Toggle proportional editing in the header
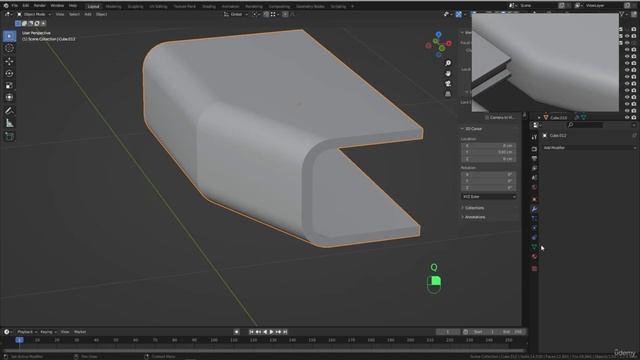This screenshot has width=640, height=360. click(285, 14)
